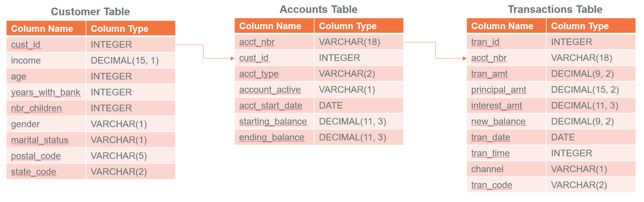The image size is (644, 202).
Task: Click the arrowhead pointing to Transactions acct_nbr
Action: click(464, 59)
